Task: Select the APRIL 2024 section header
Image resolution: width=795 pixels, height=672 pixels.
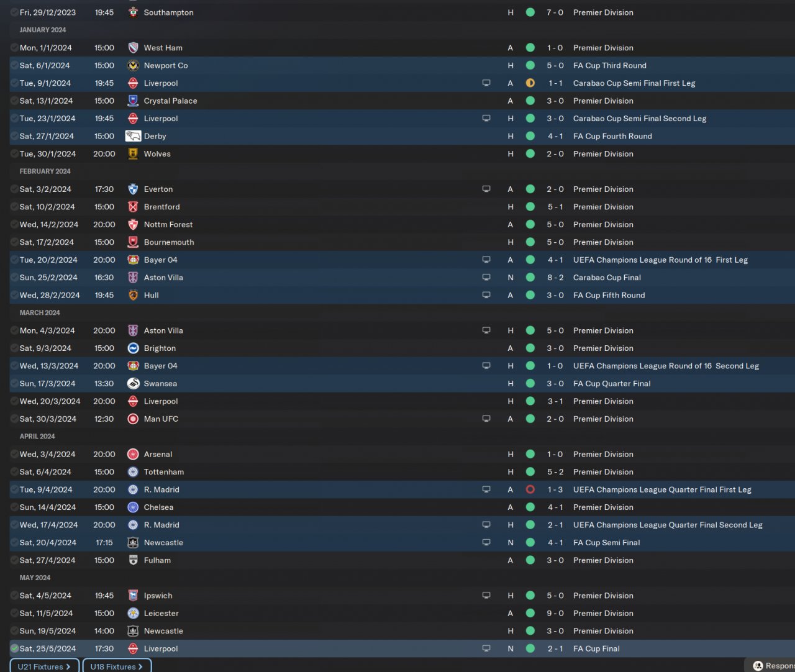Action: (37, 437)
